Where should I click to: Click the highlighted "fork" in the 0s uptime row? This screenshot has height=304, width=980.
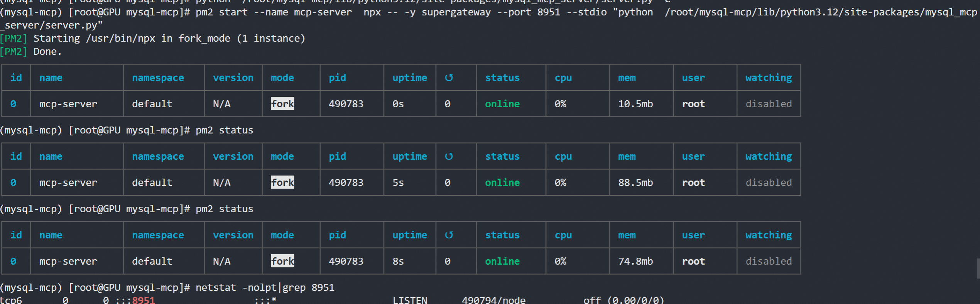coord(282,103)
